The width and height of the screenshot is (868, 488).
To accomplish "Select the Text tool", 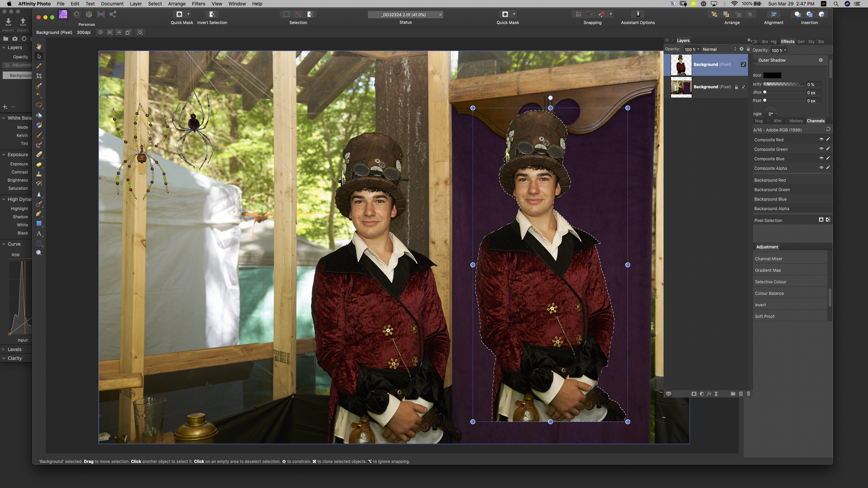I will point(39,233).
